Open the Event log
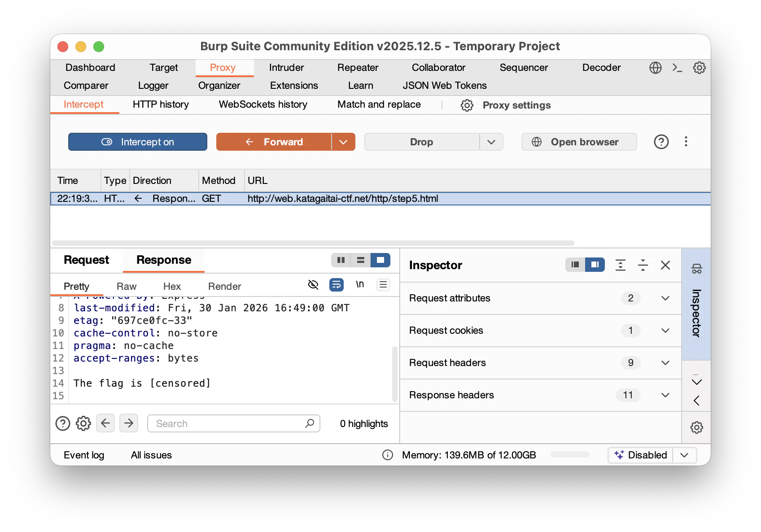 84,455
